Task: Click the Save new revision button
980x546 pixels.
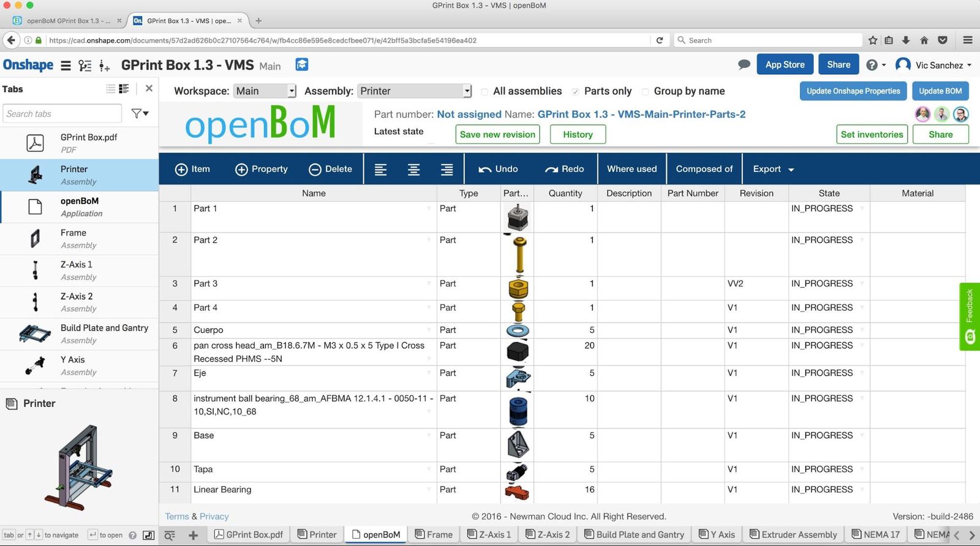Action: (497, 135)
